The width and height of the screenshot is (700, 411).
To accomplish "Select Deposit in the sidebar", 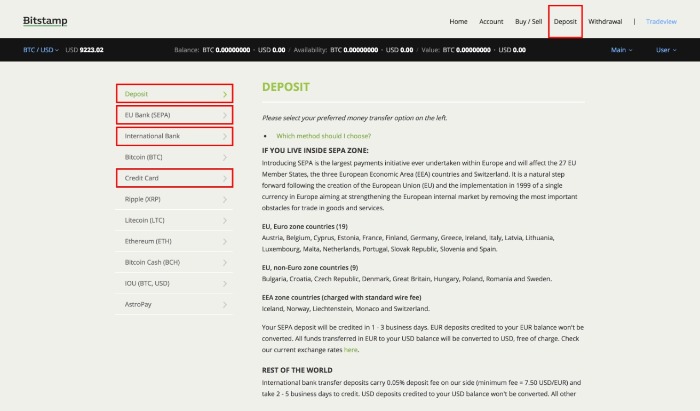I will 174,94.
